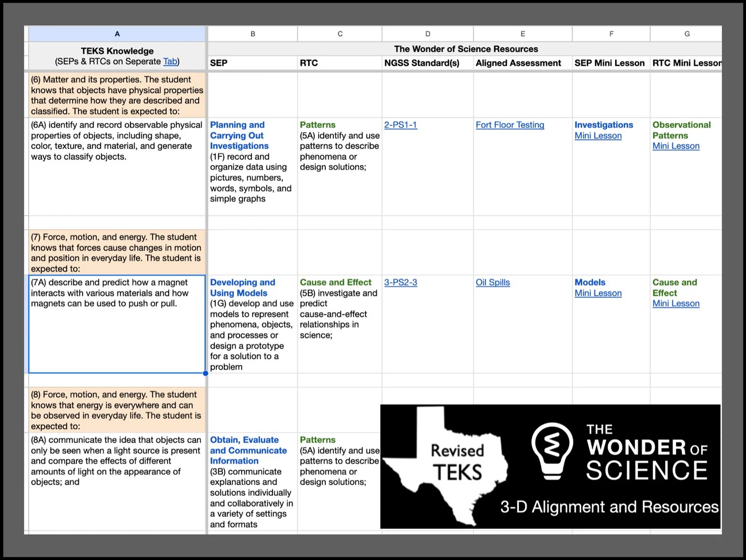Follow the "2-PS1-1" NGSS standard link
This screenshot has width=746, height=560.
point(400,125)
